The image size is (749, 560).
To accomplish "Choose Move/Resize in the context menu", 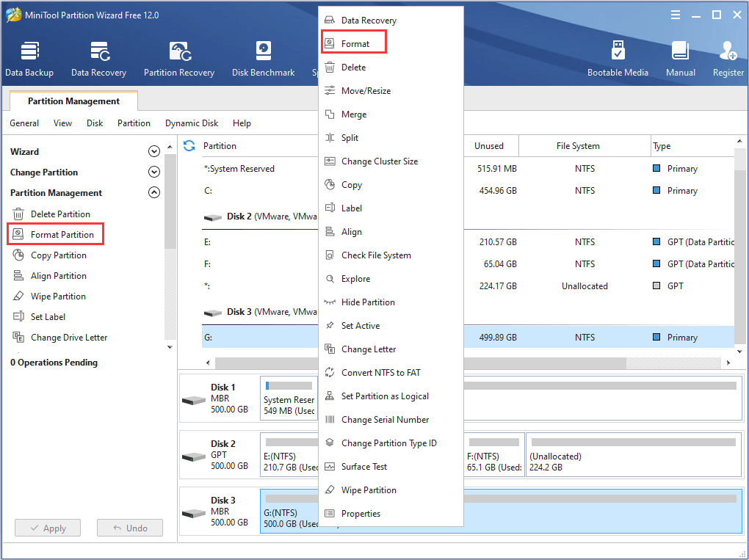I will (391, 91).
